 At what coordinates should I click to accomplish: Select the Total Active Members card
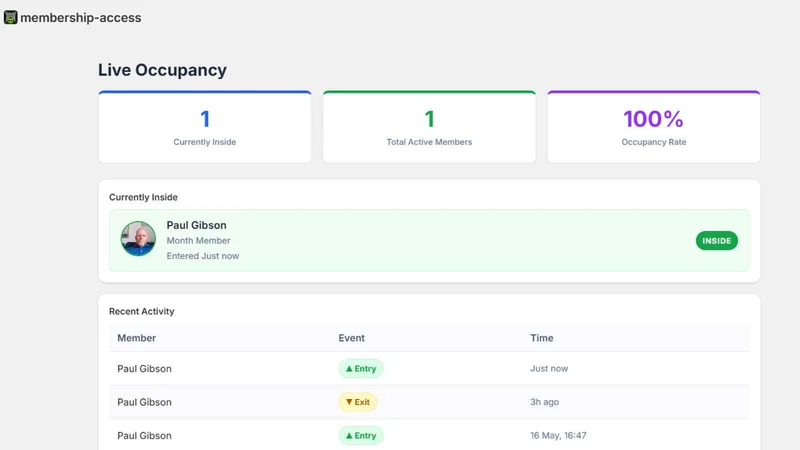pos(429,127)
